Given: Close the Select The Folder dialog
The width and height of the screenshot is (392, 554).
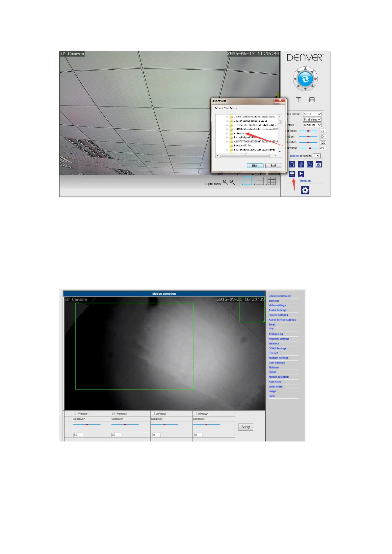Looking at the screenshot, I should click(x=280, y=100).
